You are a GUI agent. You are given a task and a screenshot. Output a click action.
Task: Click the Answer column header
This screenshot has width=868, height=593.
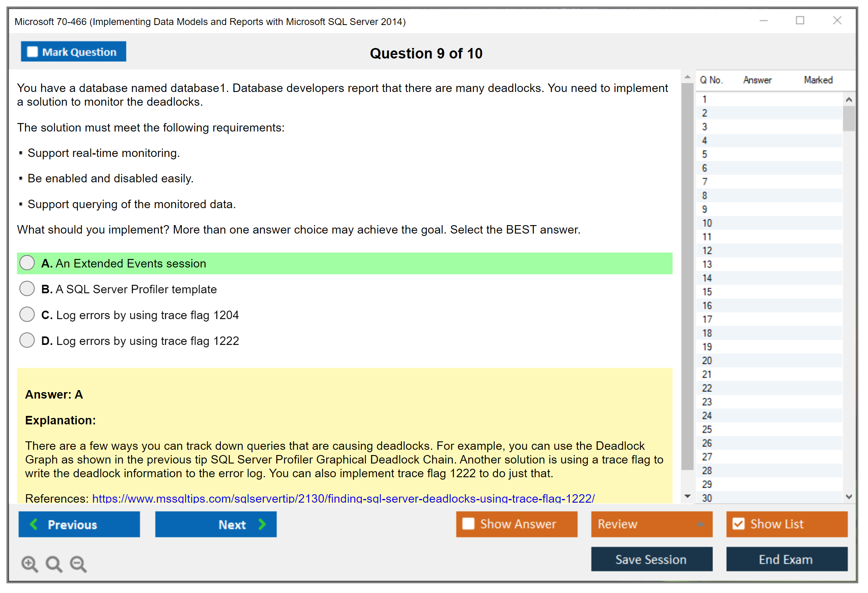pos(757,80)
